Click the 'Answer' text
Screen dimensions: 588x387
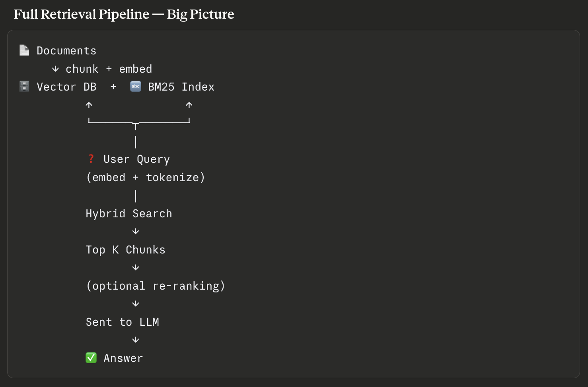pyautogui.click(x=123, y=358)
